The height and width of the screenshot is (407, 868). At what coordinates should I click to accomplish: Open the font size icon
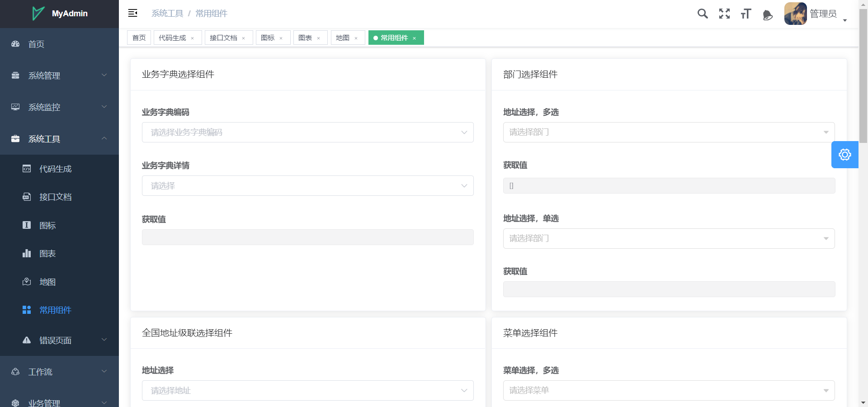click(x=746, y=14)
